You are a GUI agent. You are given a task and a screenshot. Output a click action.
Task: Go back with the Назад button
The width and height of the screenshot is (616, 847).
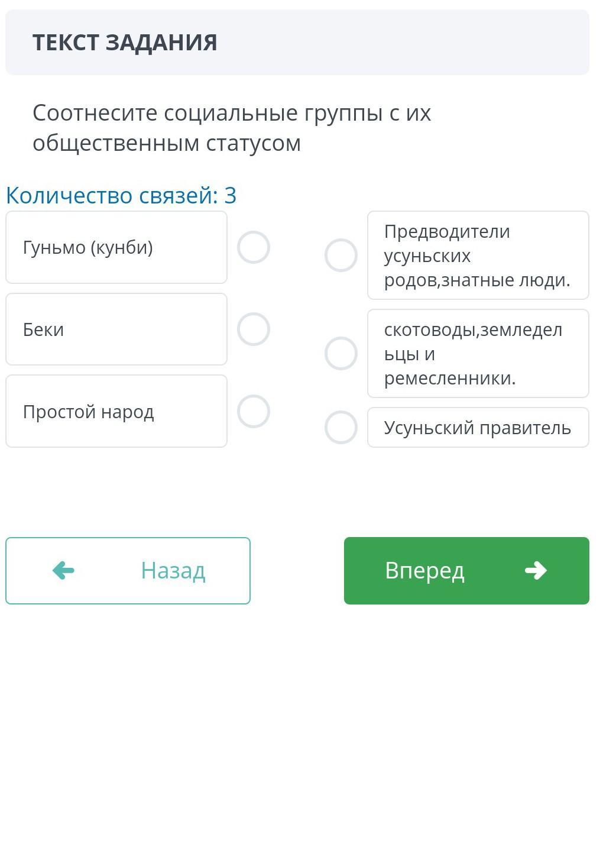coord(128,571)
